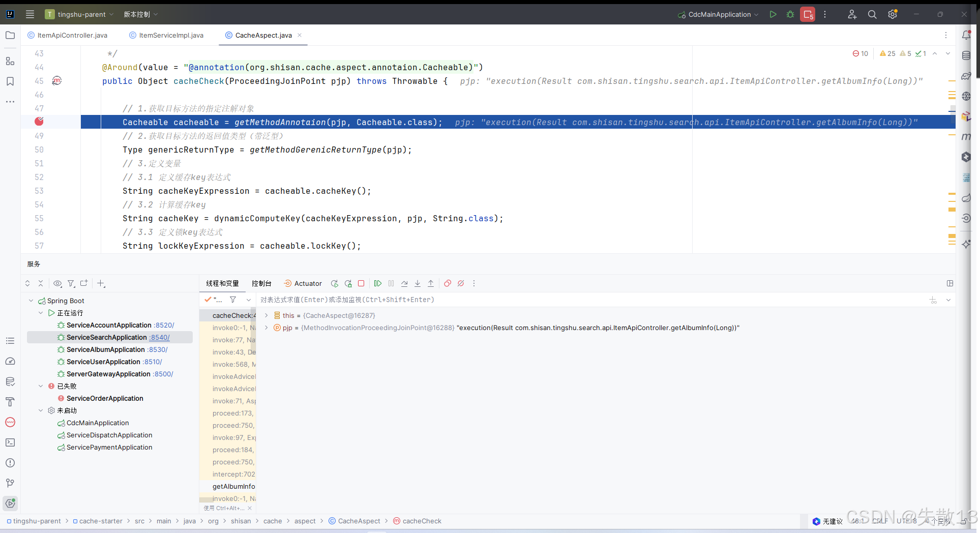Open Services filter icon
The width and height of the screenshot is (980, 533).
(x=71, y=283)
